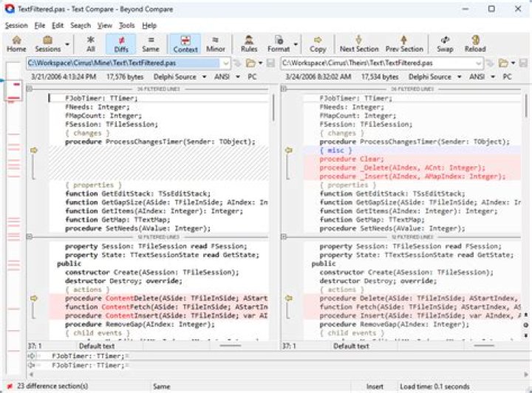Toggle the All display filter
532x393 pixels.
tap(91, 44)
